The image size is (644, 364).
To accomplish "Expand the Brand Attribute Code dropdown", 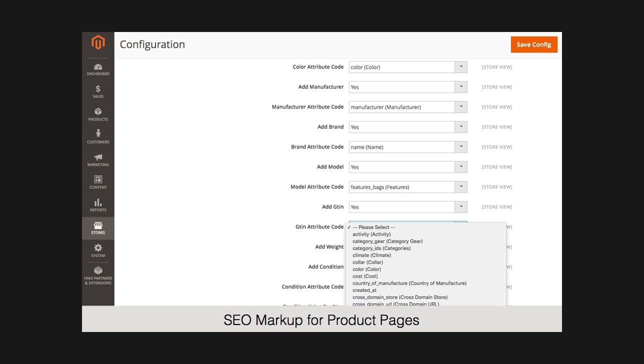I will [x=407, y=147].
